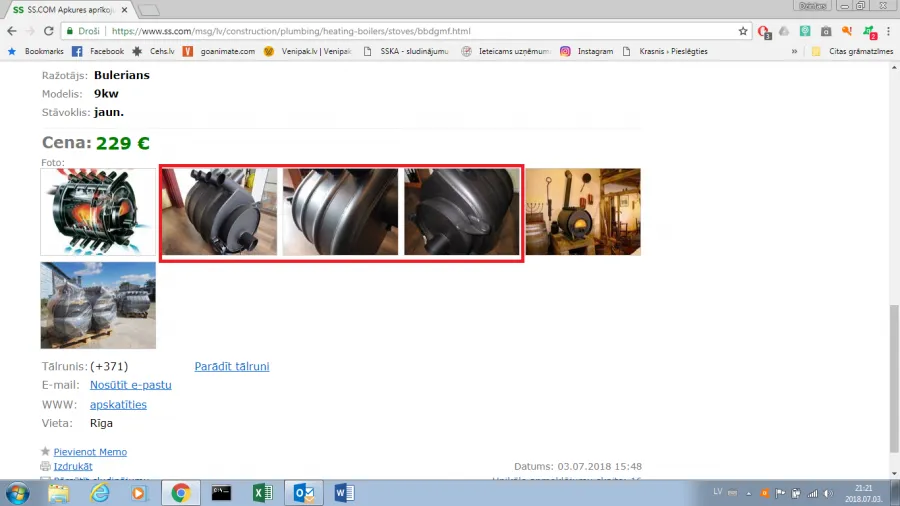Viewport: 900px width, 506px height.
Task: Click the scrollbar up arrow
Action: tap(894, 67)
